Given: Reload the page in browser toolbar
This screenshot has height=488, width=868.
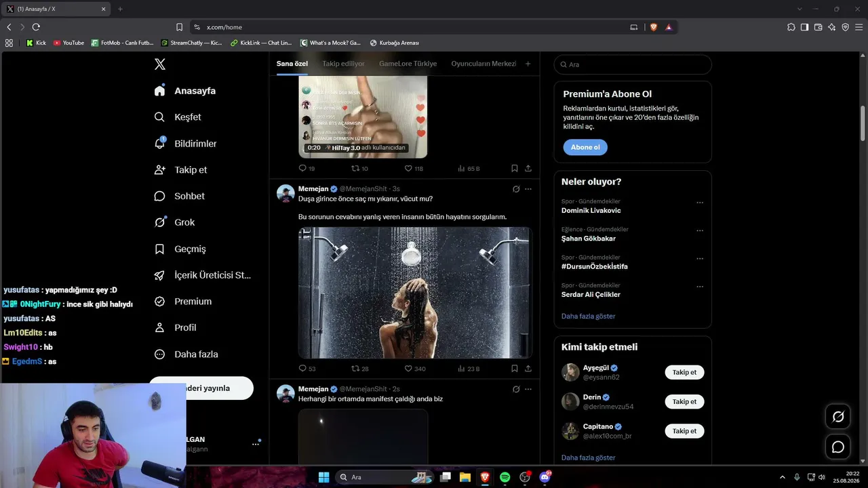Looking at the screenshot, I should (36, 27).
